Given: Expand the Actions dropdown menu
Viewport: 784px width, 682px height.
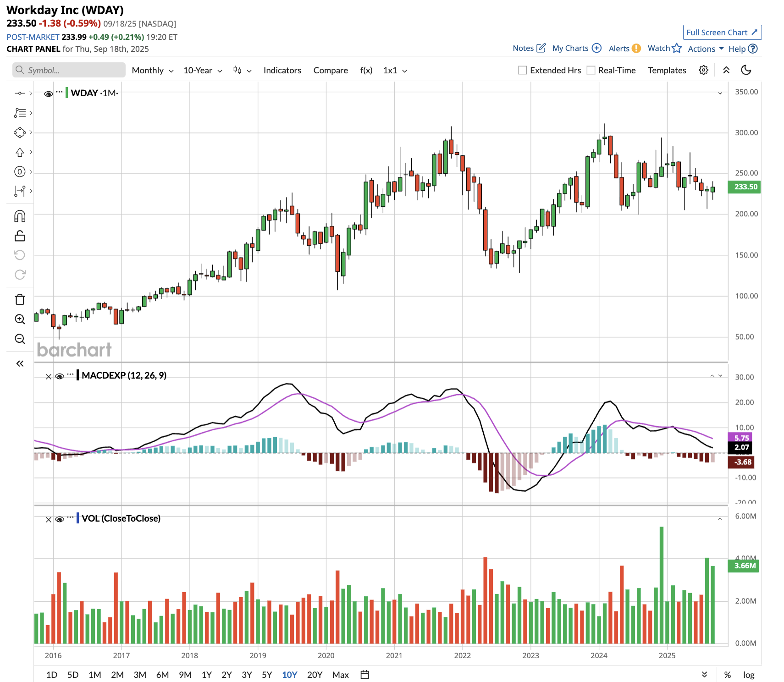Looking at the screenshot, I should click(x=706, y=49).
